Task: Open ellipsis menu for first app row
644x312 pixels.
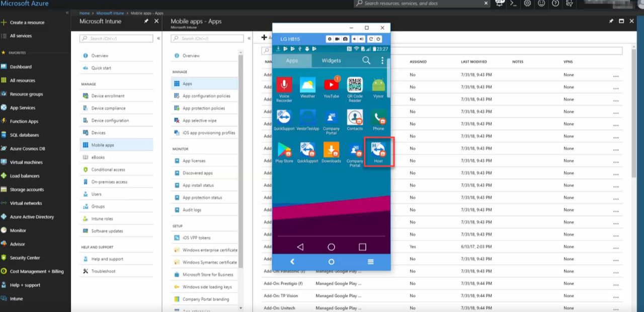Action: point(616,75)
